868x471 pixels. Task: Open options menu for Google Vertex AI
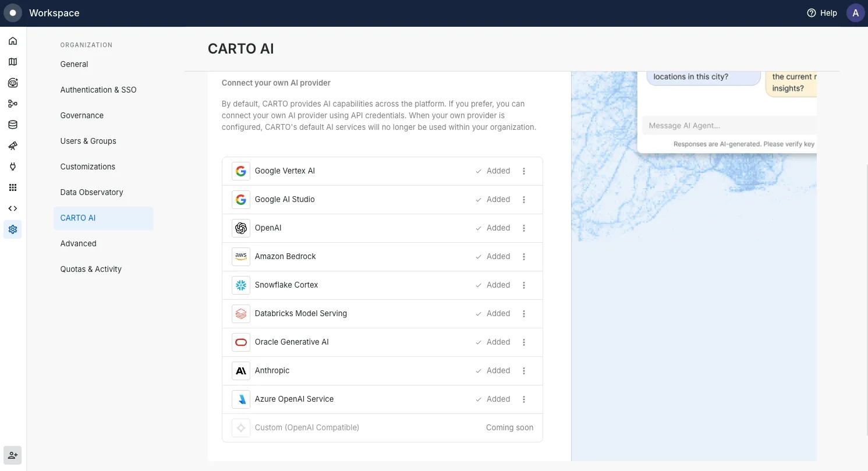pyautogui.click(x=523, y=171)
